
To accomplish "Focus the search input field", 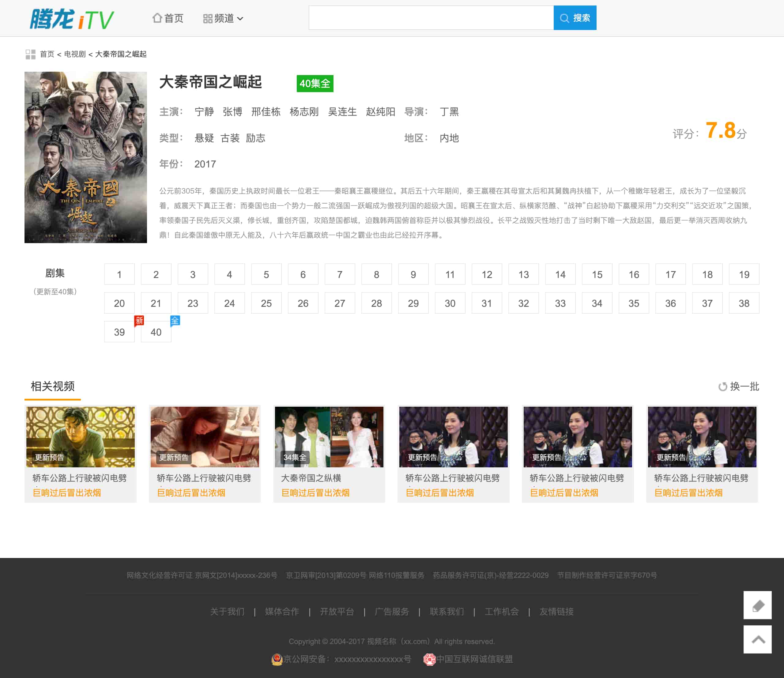I will 431,18.
